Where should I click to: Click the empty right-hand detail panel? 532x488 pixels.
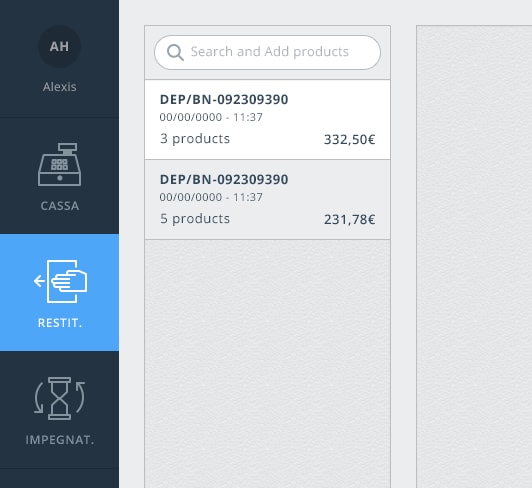tap(474, 257)
